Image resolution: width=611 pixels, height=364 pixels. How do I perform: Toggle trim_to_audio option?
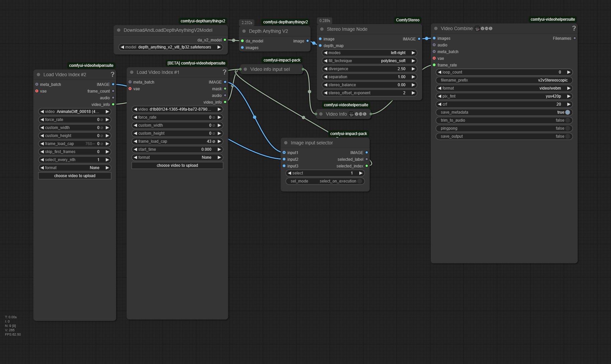click(567, 120)
